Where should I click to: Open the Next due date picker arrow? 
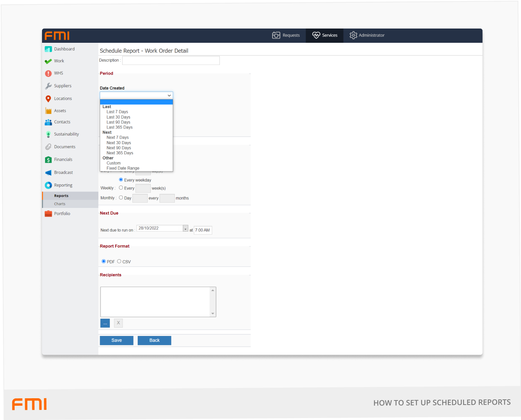[185, 229]
